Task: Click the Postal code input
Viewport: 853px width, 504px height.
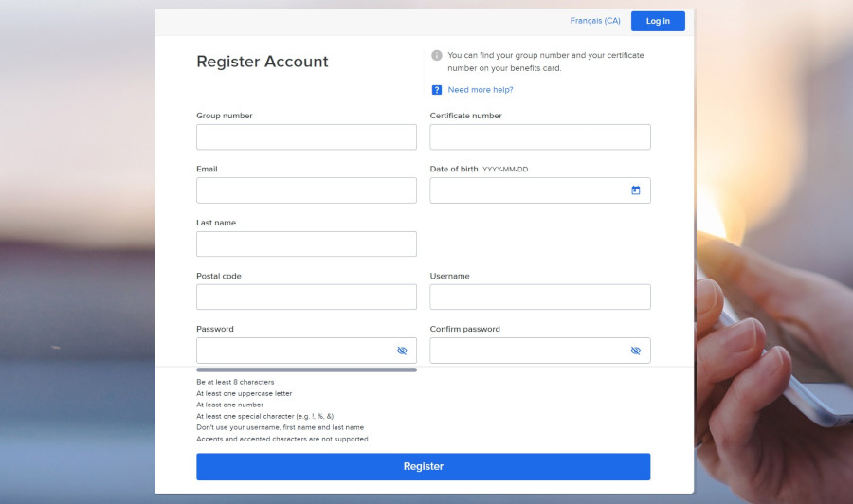Action: click(306, 297)
